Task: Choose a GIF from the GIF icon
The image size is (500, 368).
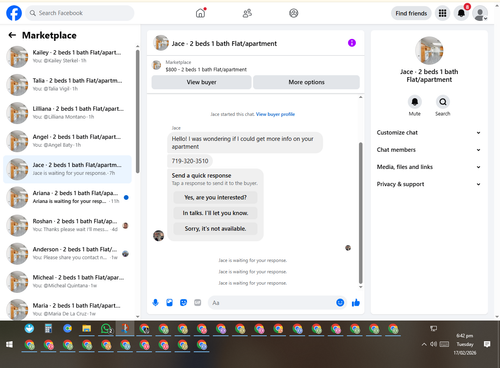Action: 198,303
